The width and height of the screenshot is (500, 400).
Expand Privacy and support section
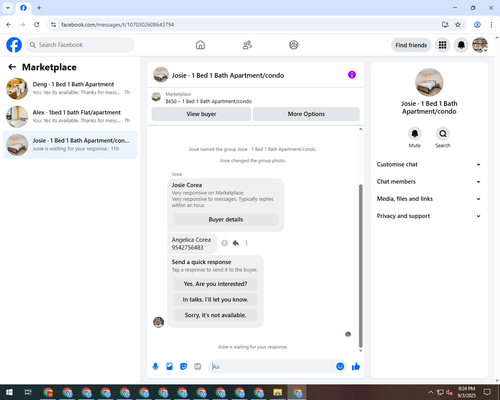tap(429, 216)
